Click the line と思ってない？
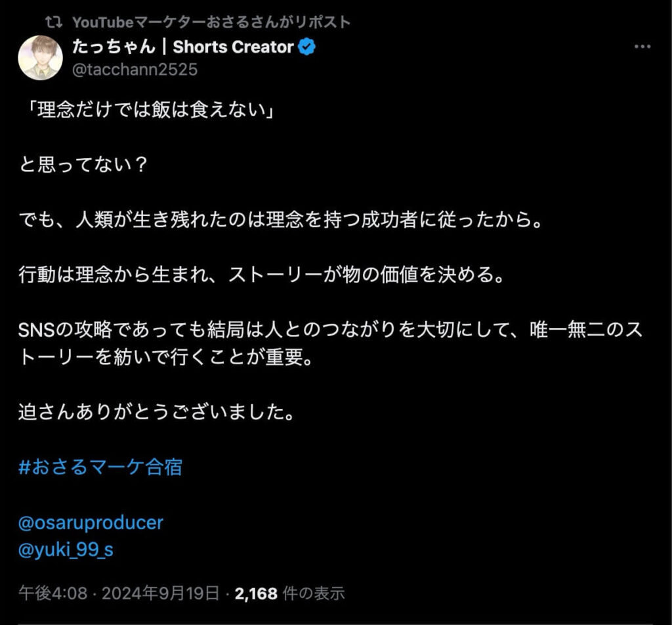Viewport: 672px width, 625px height. (x=83, y=165)
